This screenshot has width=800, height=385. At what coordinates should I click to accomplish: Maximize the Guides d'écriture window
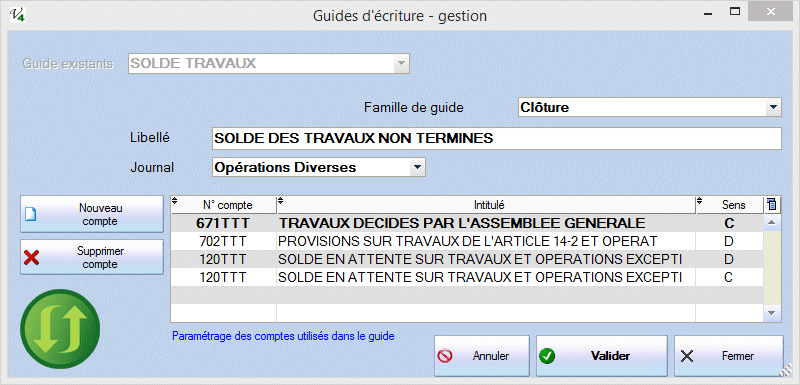coord(735,10)
